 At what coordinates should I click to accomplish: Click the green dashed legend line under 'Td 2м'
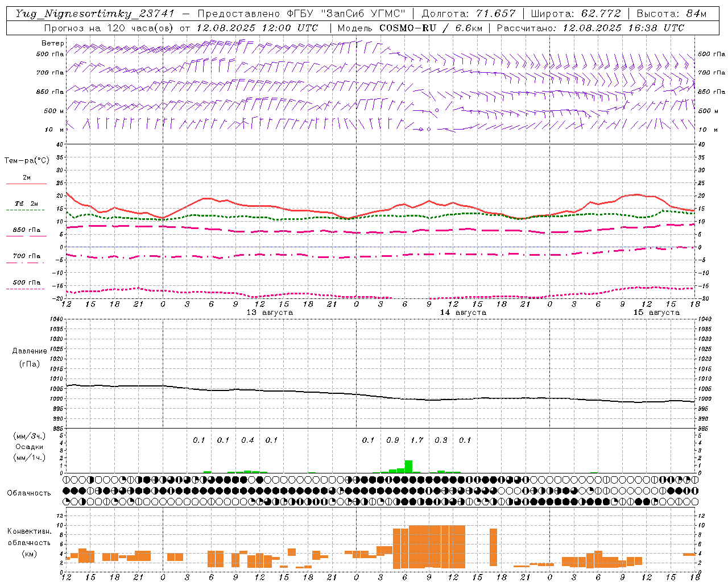26,210
